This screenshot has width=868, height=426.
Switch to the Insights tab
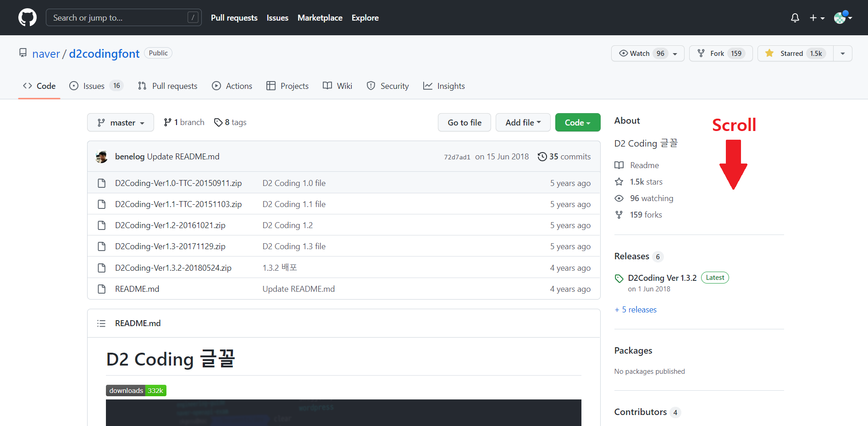pos(444,86)
